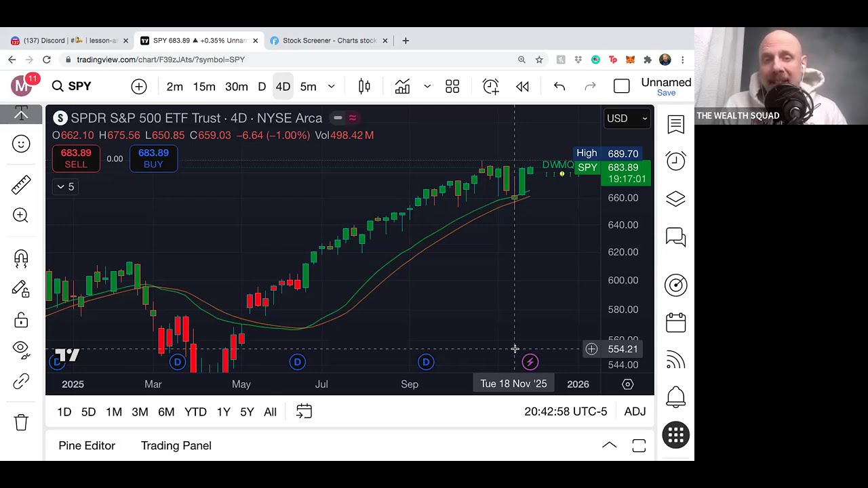This screenshot has height=488, width=868.
Task: Create an alert with the alarm-plus icon
Action: pos(490,86)
